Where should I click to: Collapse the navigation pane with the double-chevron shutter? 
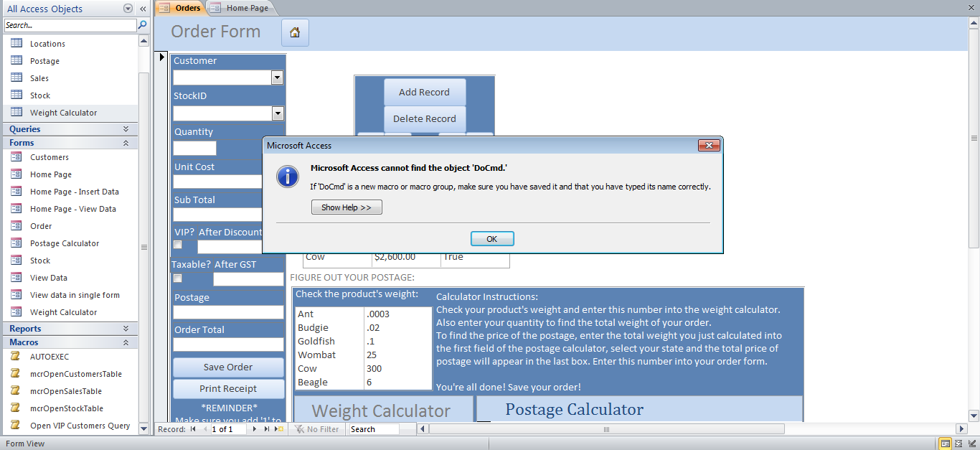(x=143, y=9)
